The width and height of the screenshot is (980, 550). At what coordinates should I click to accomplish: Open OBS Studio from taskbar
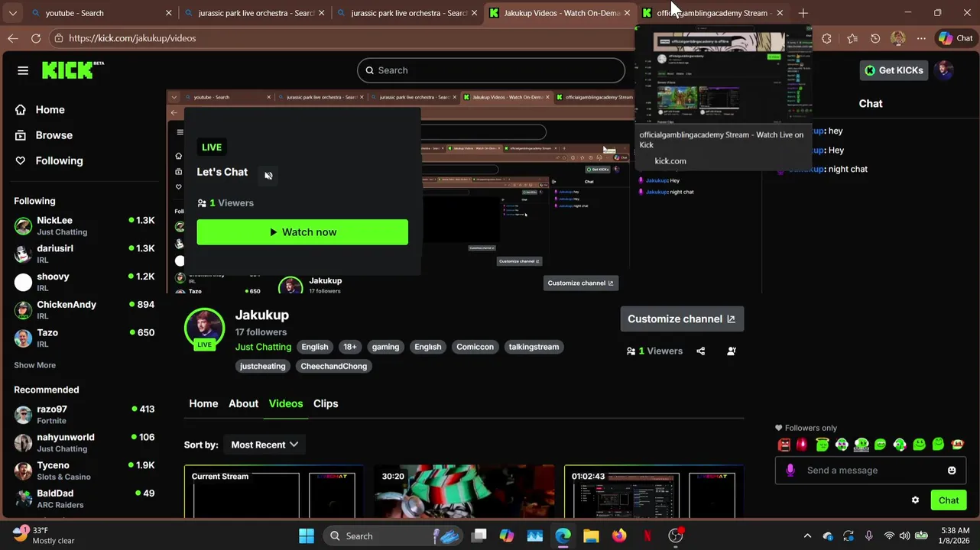tap(676, 536)
